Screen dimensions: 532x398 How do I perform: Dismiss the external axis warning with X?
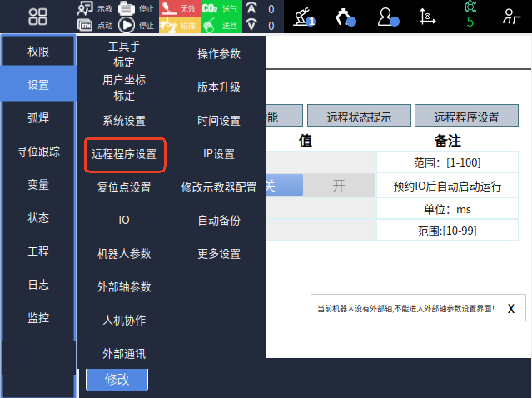pos(511,308)
